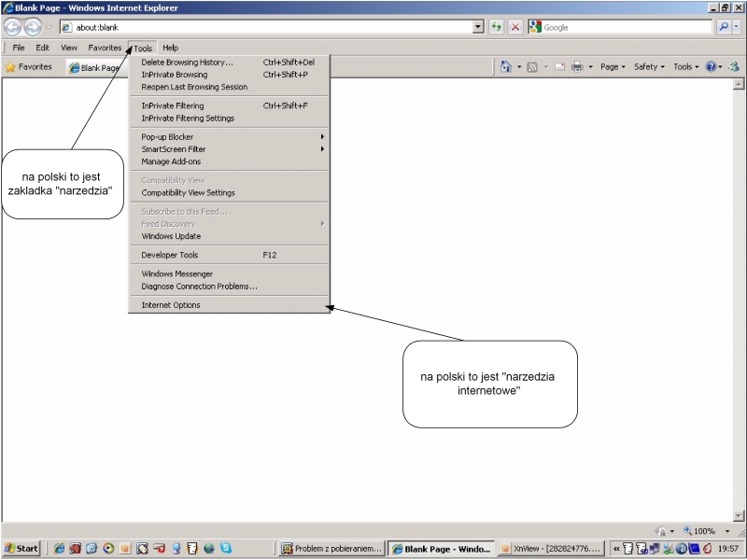Choose Reopen Last Browsing Session
747x560 pixels.
coord(229,87)
